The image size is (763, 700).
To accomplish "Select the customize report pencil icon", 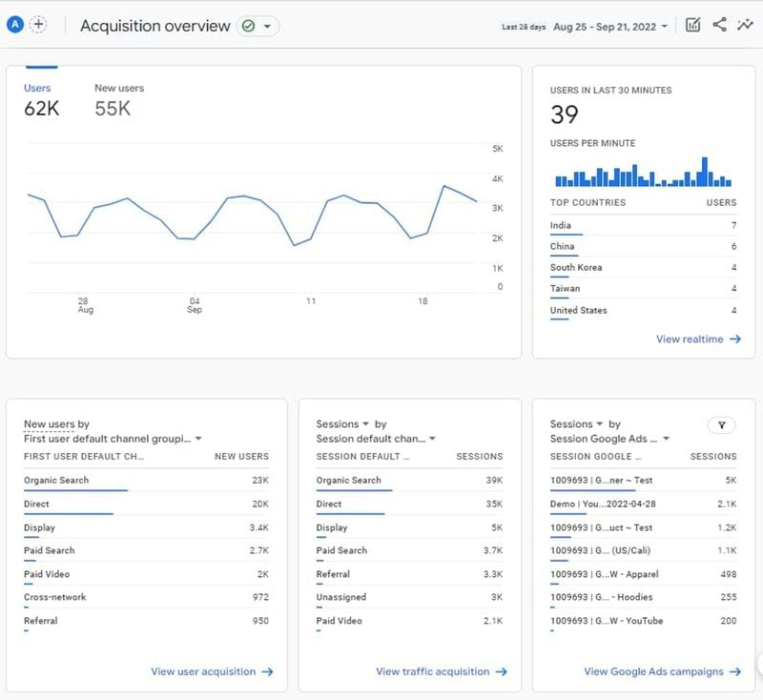I will coord(693,24).
